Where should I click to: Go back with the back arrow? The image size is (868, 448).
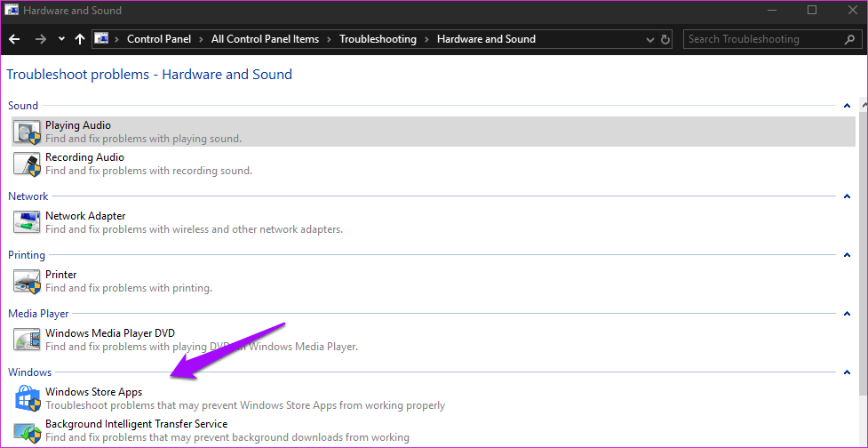coord(15,39)
